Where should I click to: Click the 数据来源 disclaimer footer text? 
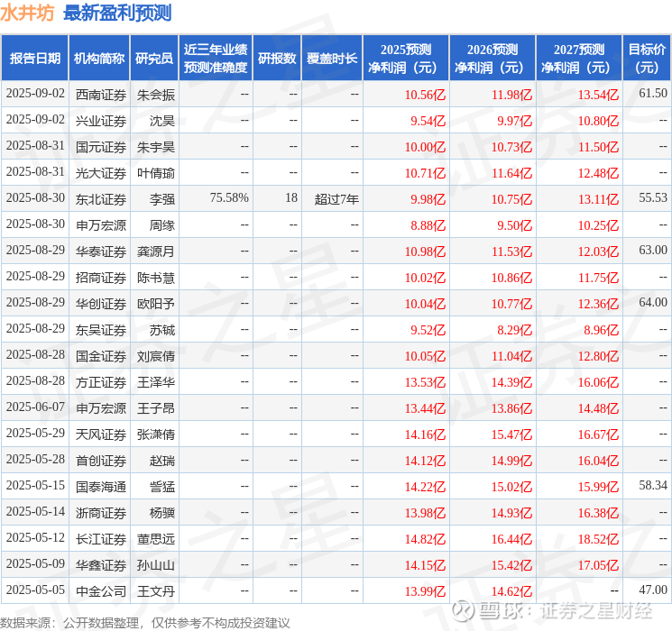tap(145, 623)
